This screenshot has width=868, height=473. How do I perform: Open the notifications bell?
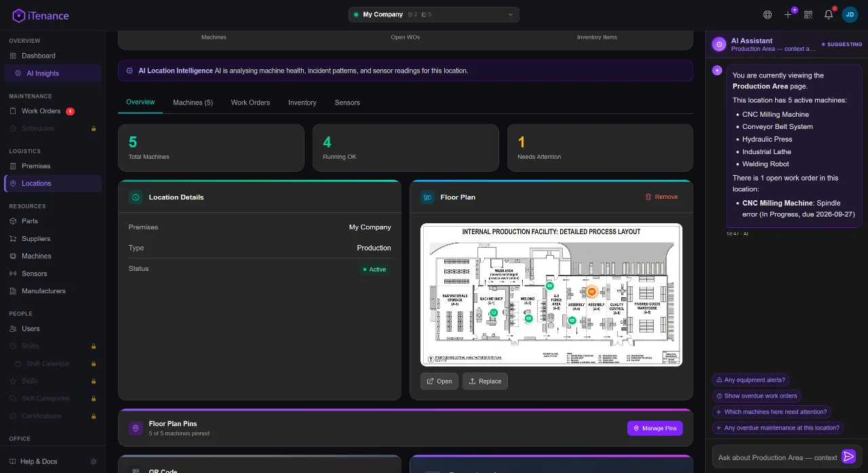coord(829,14)
